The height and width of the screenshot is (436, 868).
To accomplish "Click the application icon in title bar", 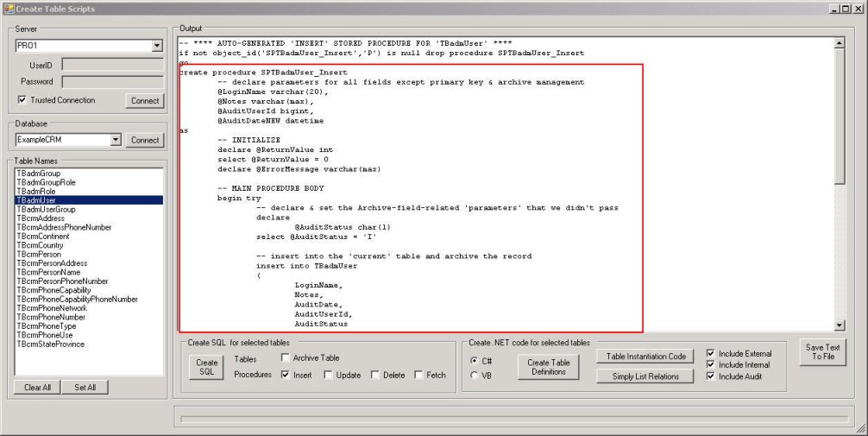I will pyautogui.click(x=9, y=9).
